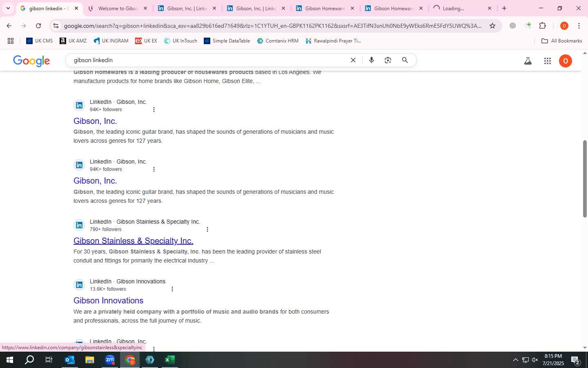Bookmark this page with the star icon
This screenshot has height=368, width=588.
pyautogui.click(x=492, y=26)
